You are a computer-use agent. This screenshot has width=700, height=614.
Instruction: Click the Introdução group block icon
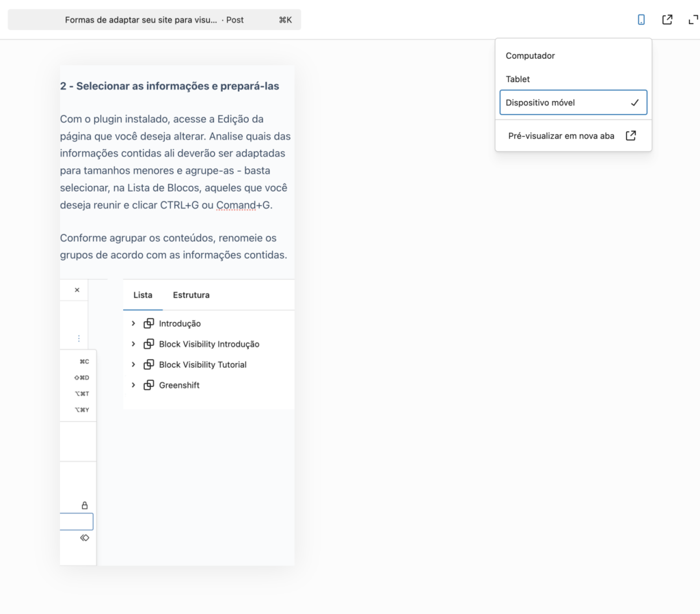pos(148,323)
